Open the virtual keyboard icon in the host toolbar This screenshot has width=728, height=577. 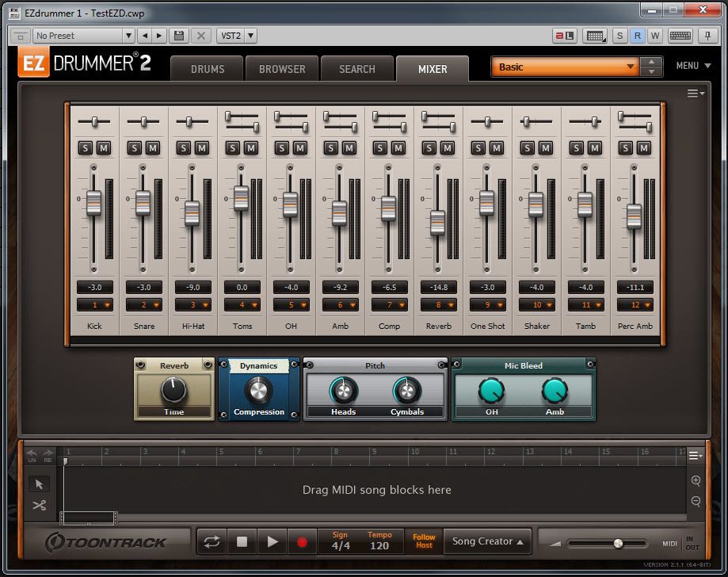(x=680, y=36)
